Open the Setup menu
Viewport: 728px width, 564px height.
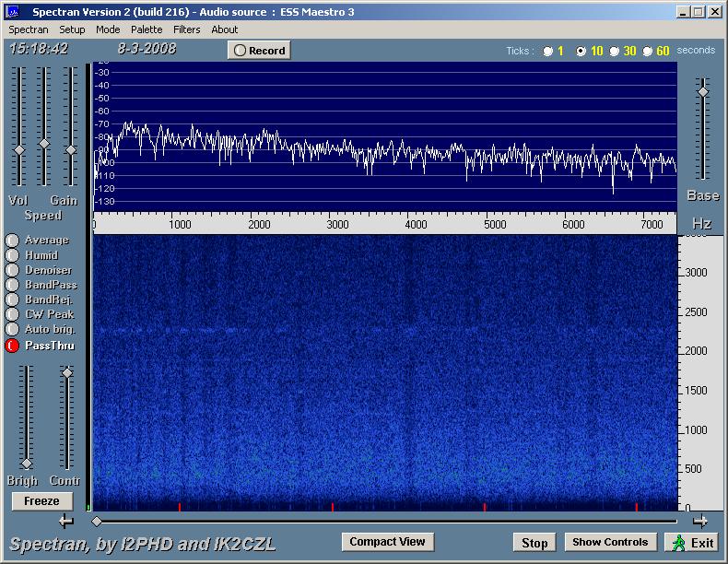pyautogui.click(x=72, y=29)
